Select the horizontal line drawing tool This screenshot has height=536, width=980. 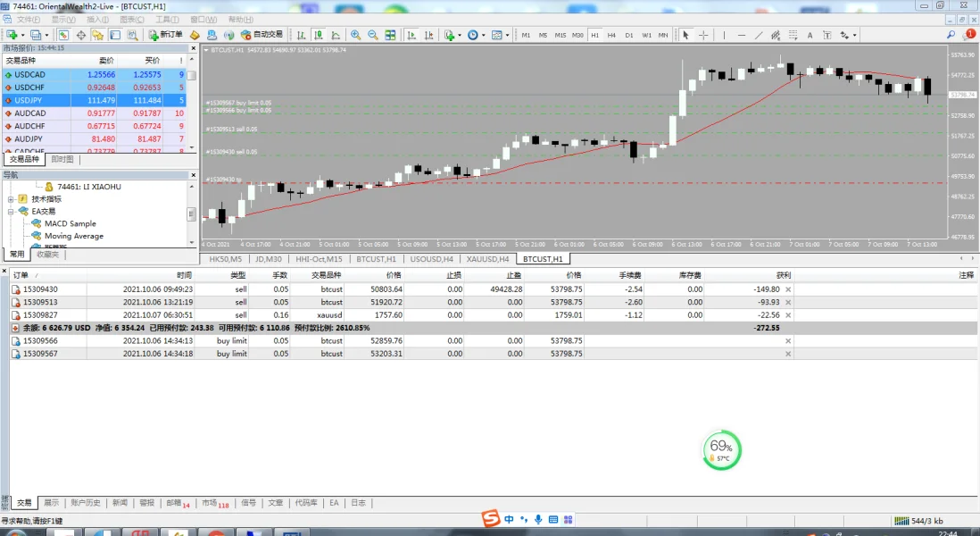(741, 35)
